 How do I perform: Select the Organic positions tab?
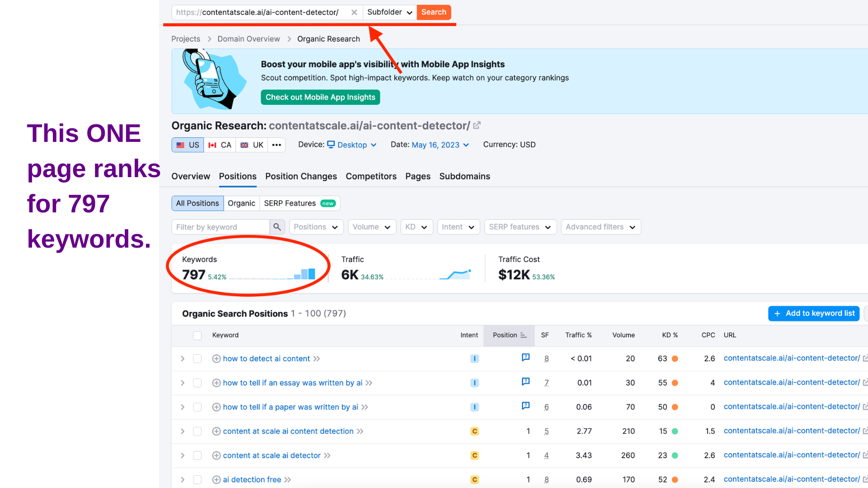(x=241, y=203)
